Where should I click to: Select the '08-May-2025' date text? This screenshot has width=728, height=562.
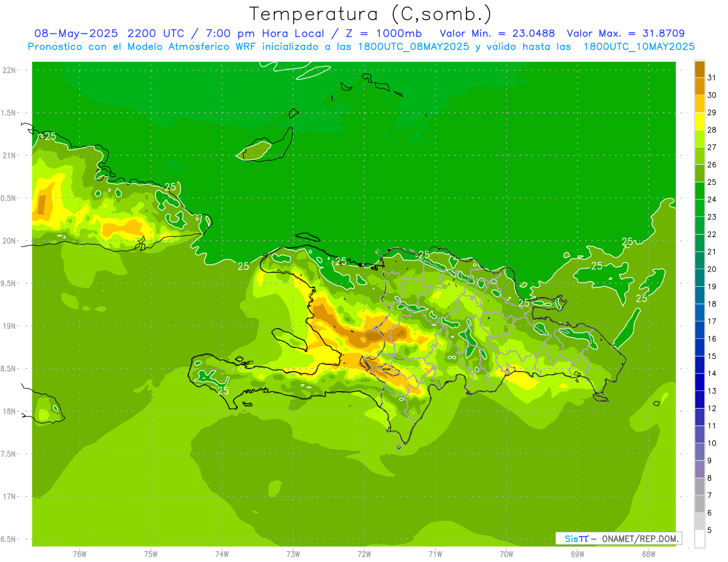click(76, 33)
